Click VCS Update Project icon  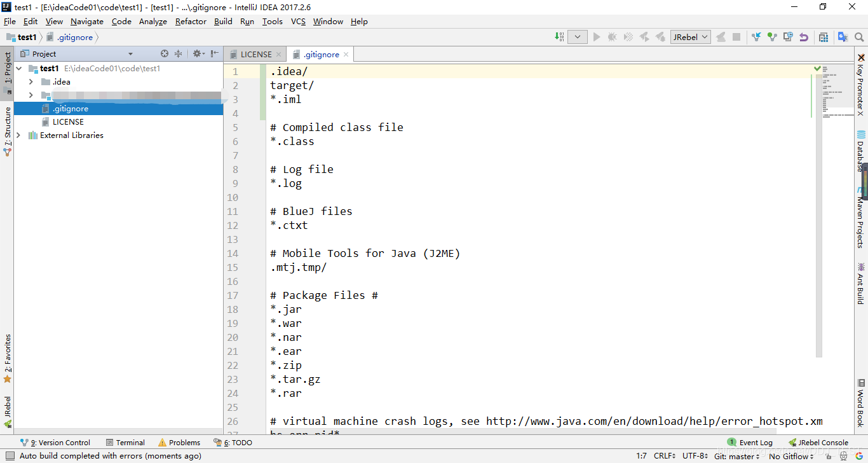(756, 37)
